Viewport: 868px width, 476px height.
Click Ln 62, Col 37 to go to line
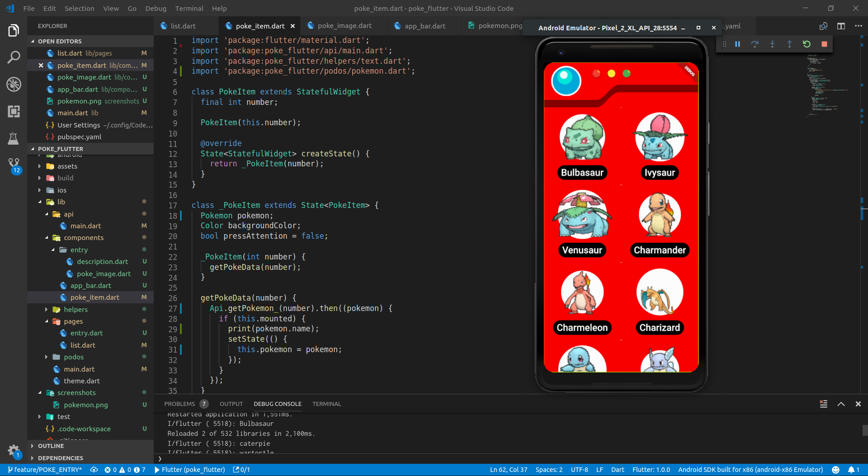coord(509,470)
